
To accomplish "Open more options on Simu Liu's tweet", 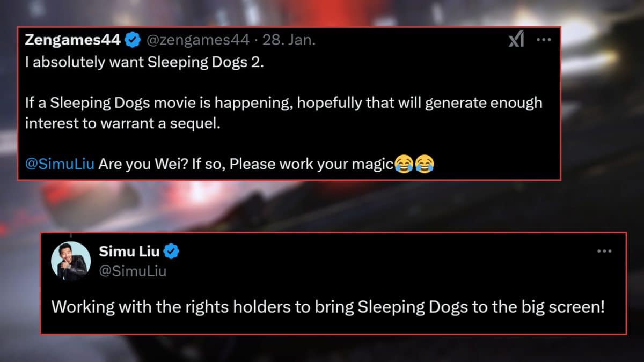I will [604, 251].
